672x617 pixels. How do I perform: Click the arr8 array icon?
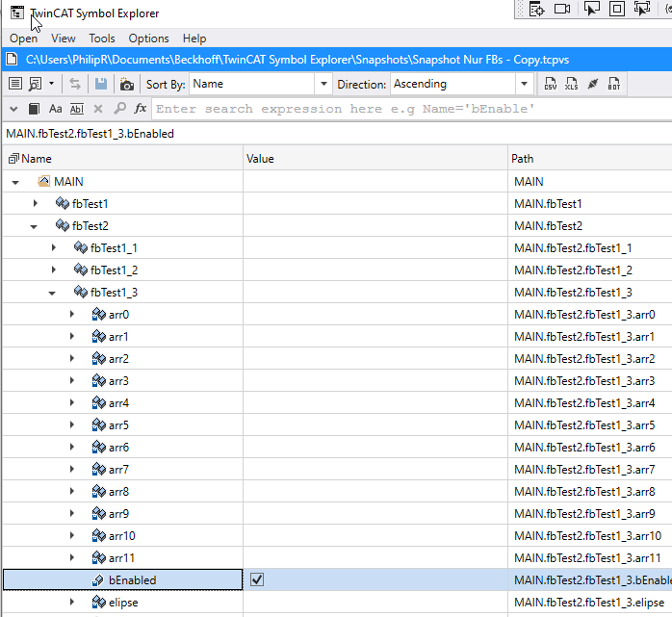click(x=98, y=491)
